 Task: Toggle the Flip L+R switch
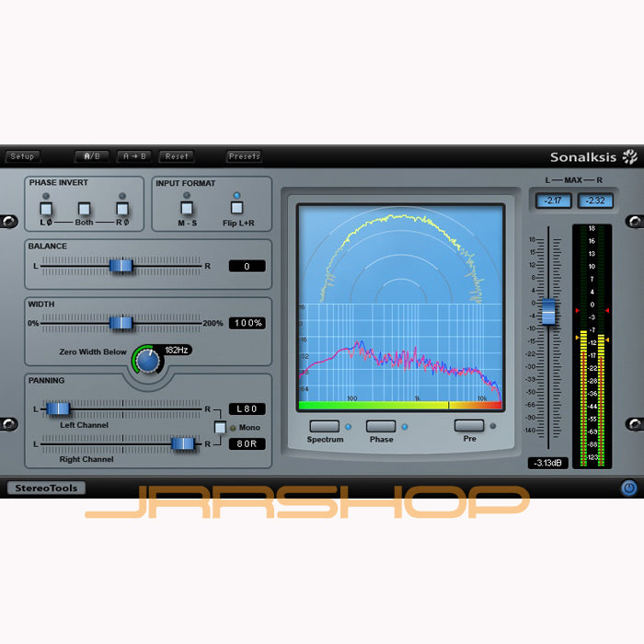[x=237, y=208]
